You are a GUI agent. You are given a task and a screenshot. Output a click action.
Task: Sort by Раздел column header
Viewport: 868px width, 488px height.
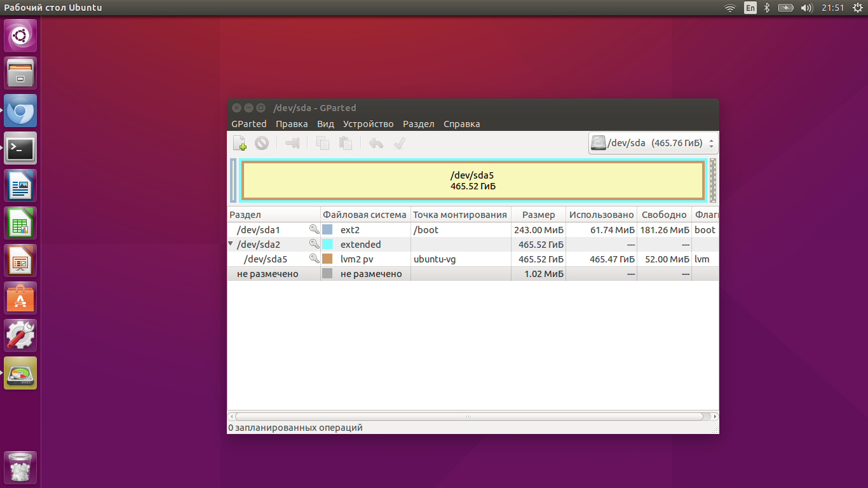274,215
